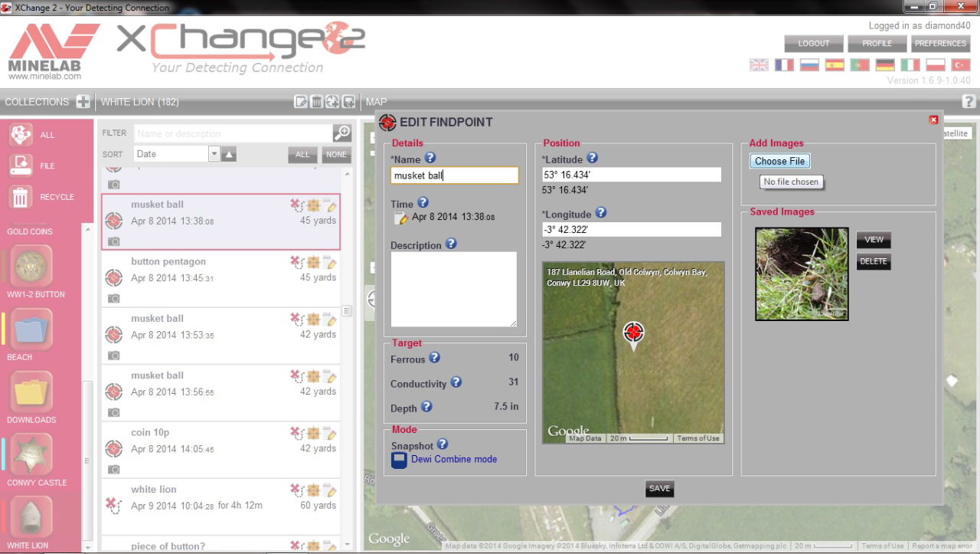This screenshot has width=980, height=554.
Task: Add a new collection with plus icon
Action: (x=83, y=102)
